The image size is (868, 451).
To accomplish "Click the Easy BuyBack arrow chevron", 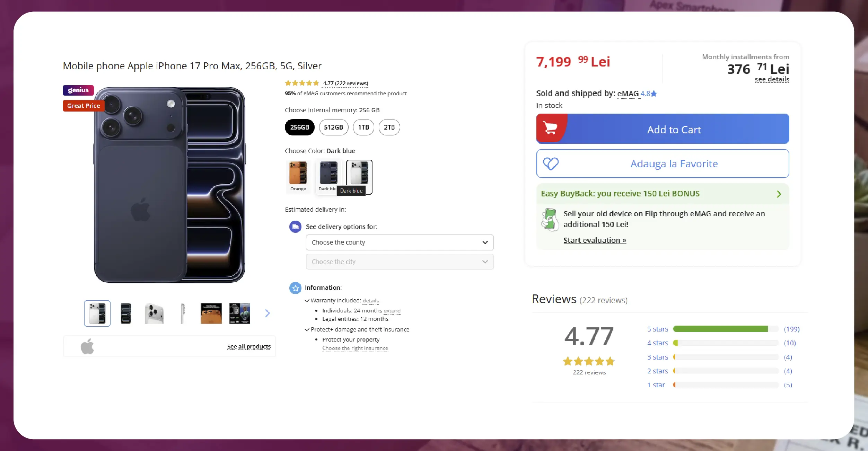I will point(779,194).
